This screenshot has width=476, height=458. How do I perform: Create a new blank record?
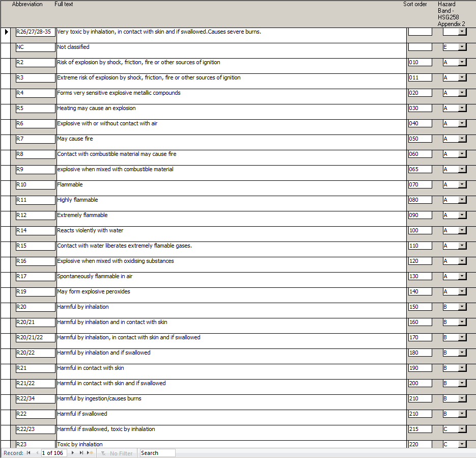click(90, 453)
